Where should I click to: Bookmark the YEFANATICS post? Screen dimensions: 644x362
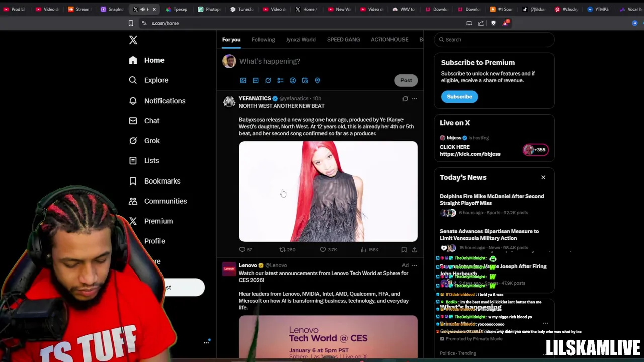(x=404, y=250)
